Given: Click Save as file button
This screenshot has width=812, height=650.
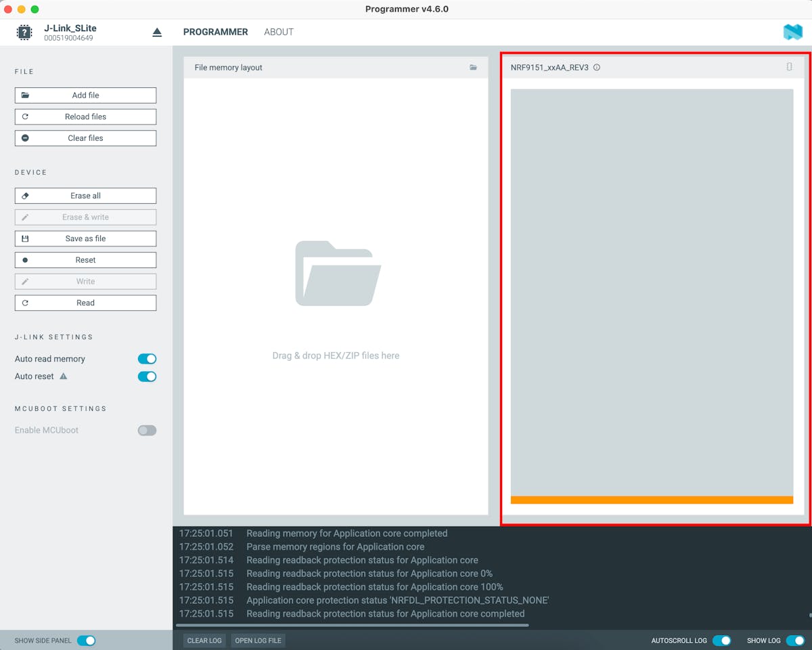Looking at the screenshot, I should click(85, 238).
